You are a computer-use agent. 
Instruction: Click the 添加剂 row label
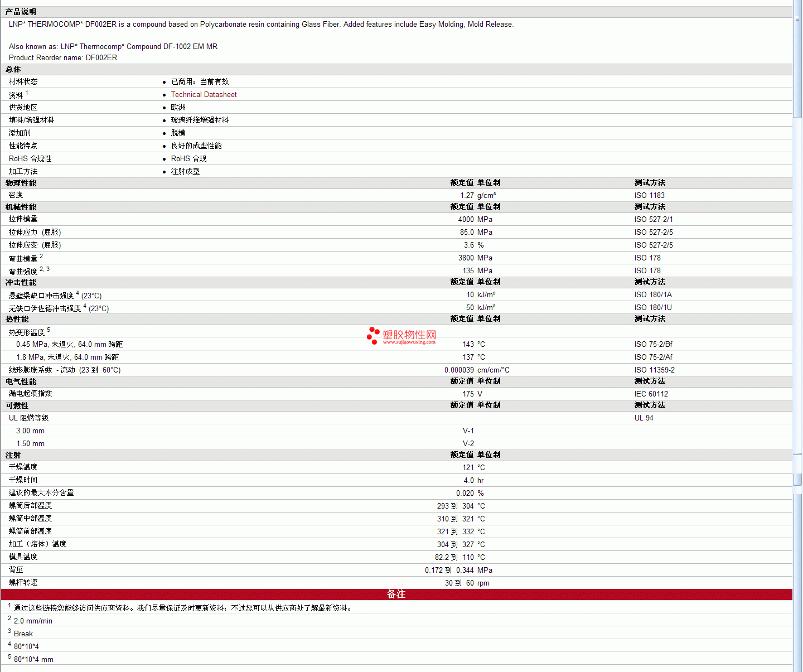pyautogui.click(x=20, y=133)
